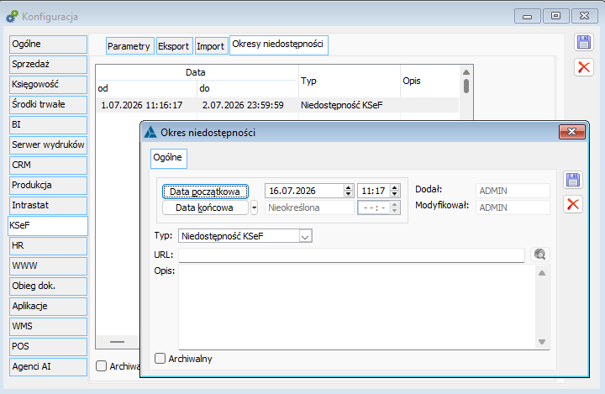Click the Opis scrollbar up arrow in dialog
Screen dimensions: 605x394
click(x=542, y=273)
